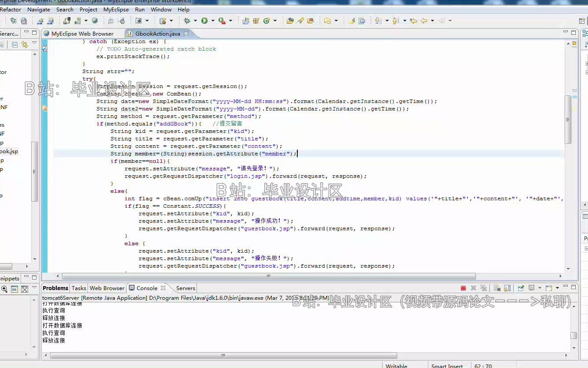Open the Back history dropdown arrow
Viewport: 588px width, 368px height.
point(432,21)
